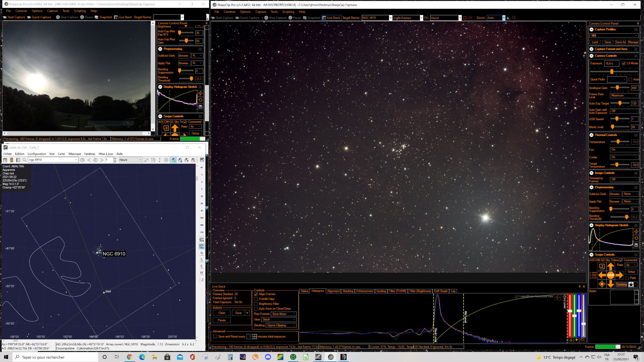Step time forward in Cartes du Ciel
Viewport: 644px width, 362px height.
pos(102,160)
